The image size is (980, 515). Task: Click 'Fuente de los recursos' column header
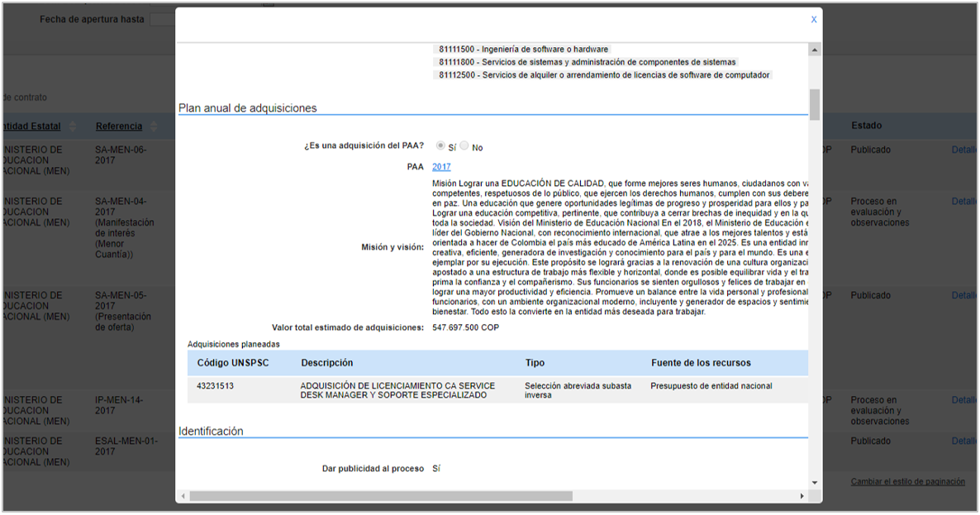pyautogui.click(x=702, y=363)
